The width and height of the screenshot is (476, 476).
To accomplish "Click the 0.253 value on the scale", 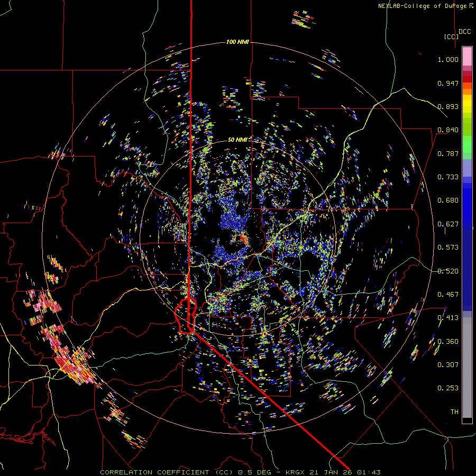I will 448,388.
